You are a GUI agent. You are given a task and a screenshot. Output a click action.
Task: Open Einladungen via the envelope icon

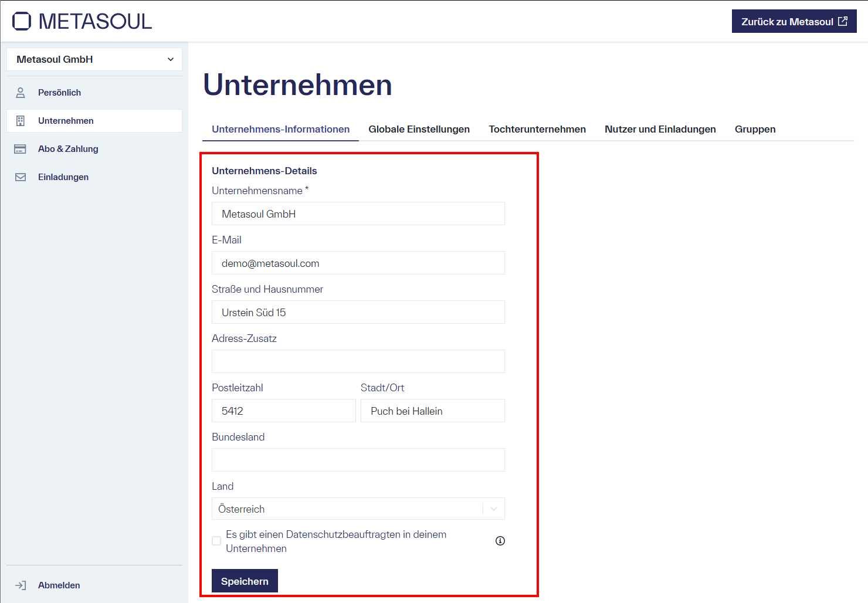tap(21, 177)
